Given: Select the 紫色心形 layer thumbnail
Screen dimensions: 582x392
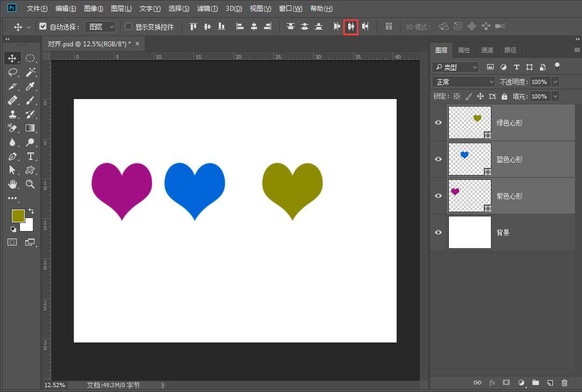Looking at the screenshot, I should (469, 196).
